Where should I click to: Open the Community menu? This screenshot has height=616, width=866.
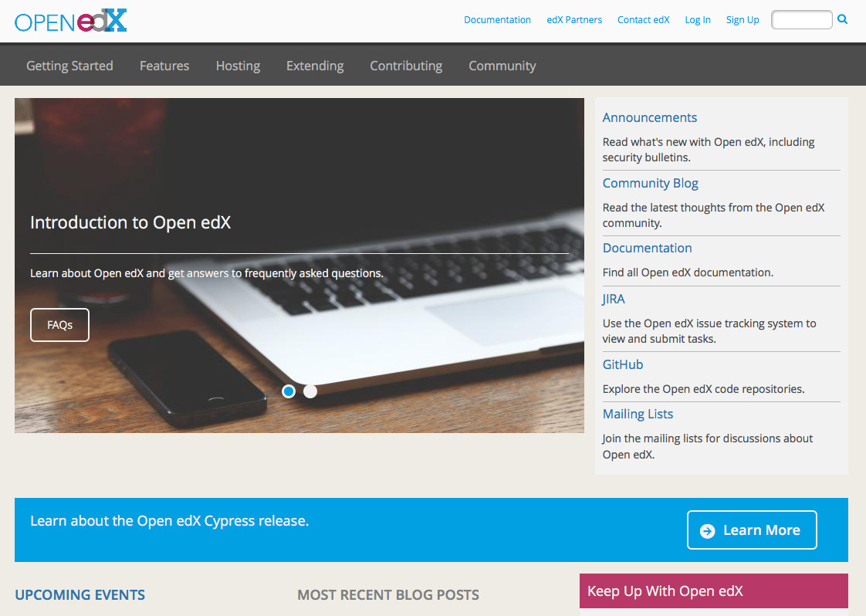(x=502, y=66)
